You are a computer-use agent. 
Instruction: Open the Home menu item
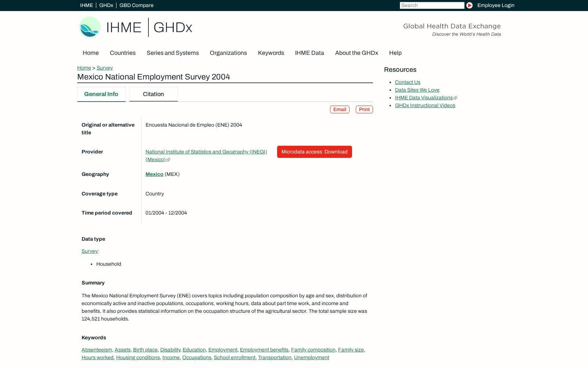pos(91,53)
